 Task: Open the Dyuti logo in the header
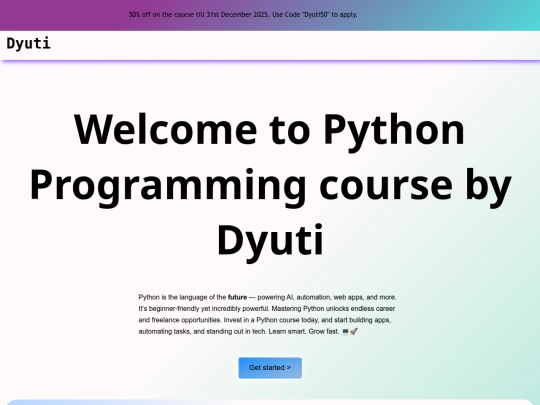tap(29, 44)
